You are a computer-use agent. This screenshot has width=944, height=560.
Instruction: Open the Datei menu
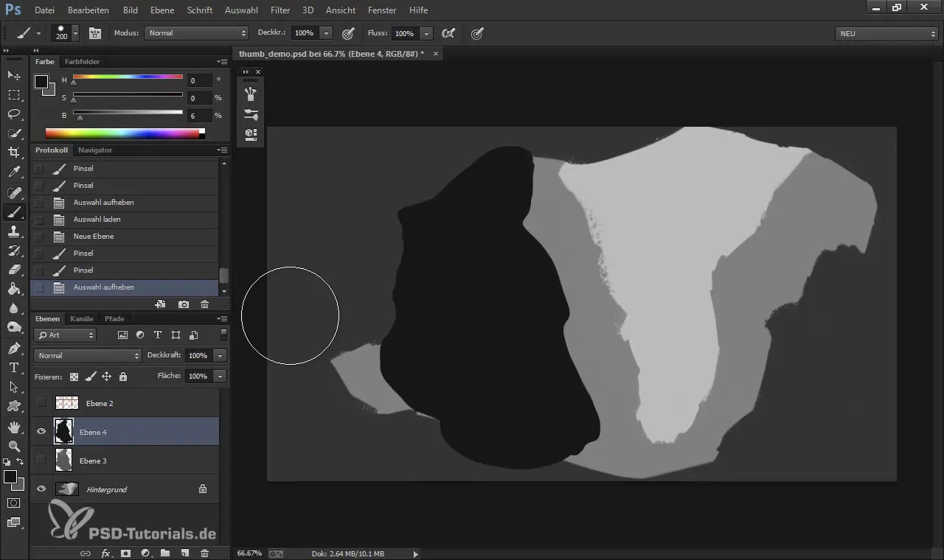click(x=44, y=10)
